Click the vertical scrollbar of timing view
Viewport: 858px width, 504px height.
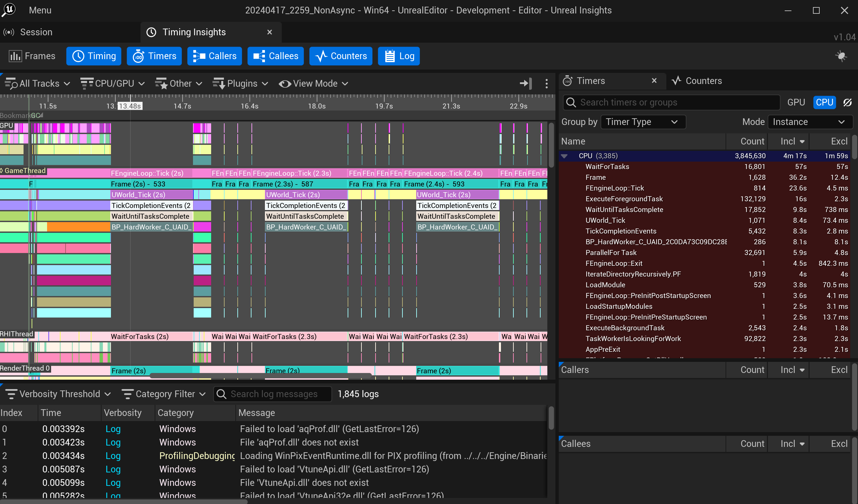click(551, 145)
